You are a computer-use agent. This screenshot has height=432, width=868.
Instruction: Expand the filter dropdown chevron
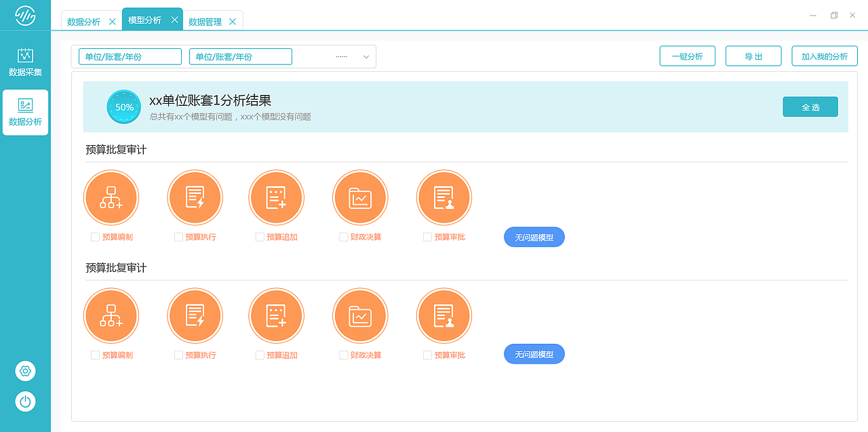pyautogui.click(x=366, y=57)
